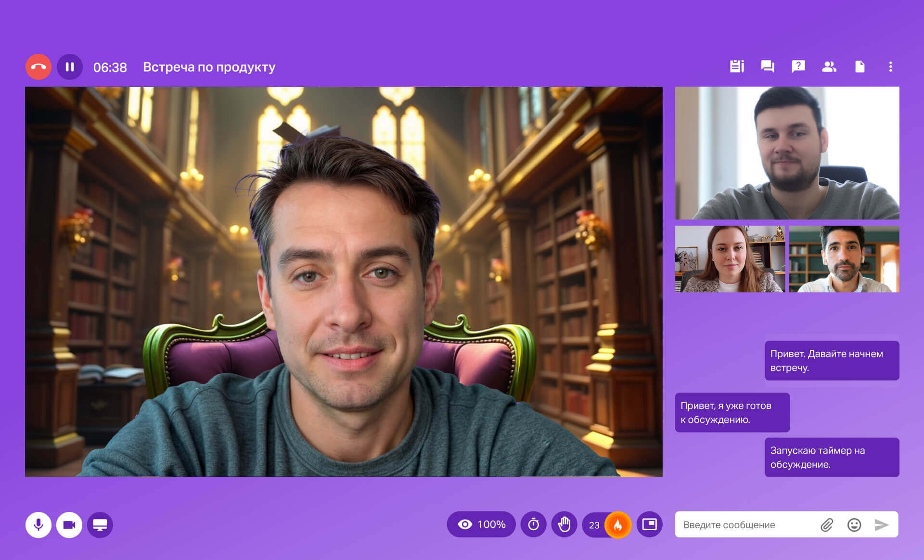Start screen sharing with monitor icon
Image resolution: width=924 pixels, height=560 pixels.
click(x=100, y=524)
